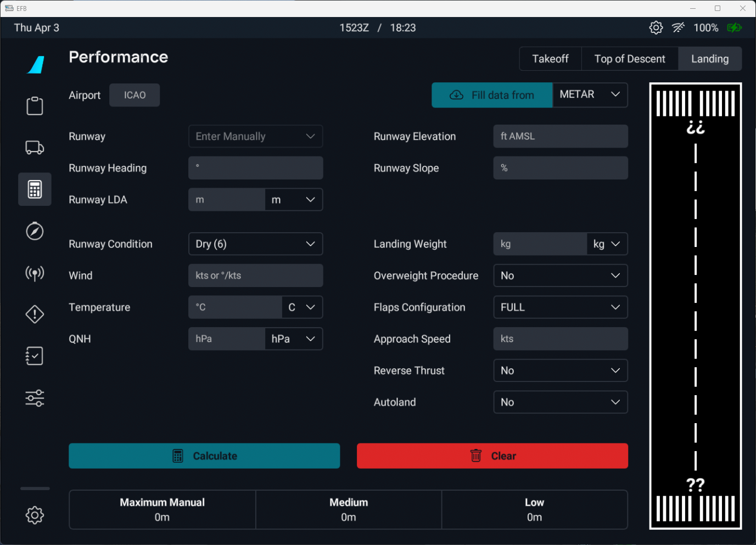Open the Dispatch clipboard page in sidebar
The width and height of the screenshot is (756, 545).
point(35,106)
